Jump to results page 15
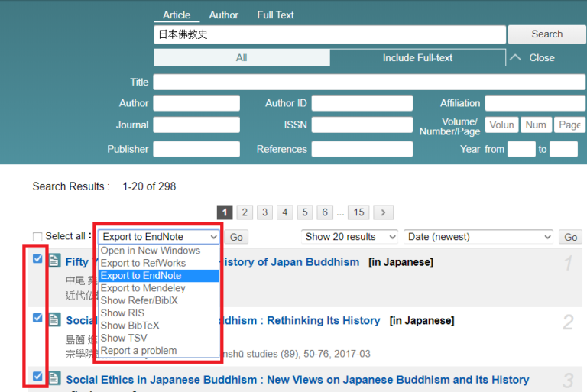The width and height of the screenshot is (587, 392). (358, 212)
